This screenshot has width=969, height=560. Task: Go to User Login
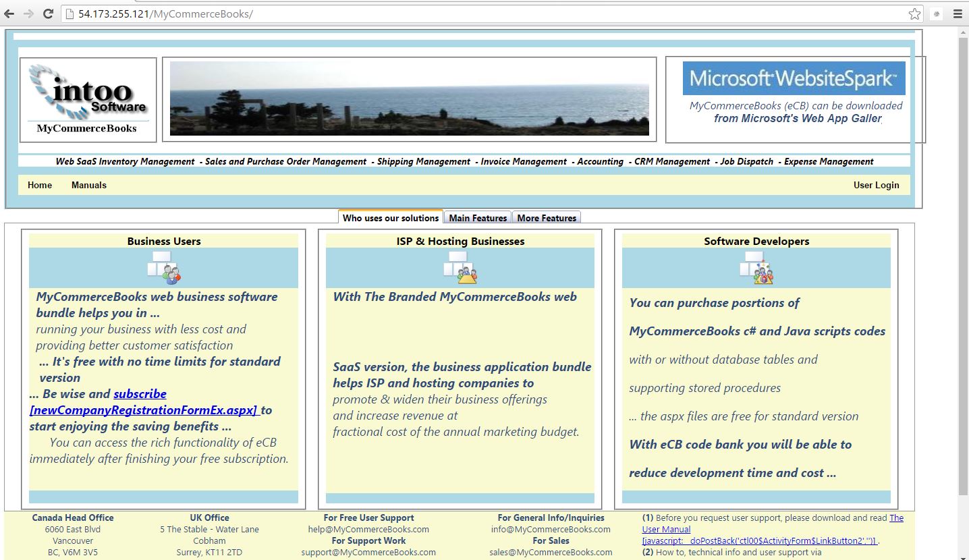click(876, 185)
